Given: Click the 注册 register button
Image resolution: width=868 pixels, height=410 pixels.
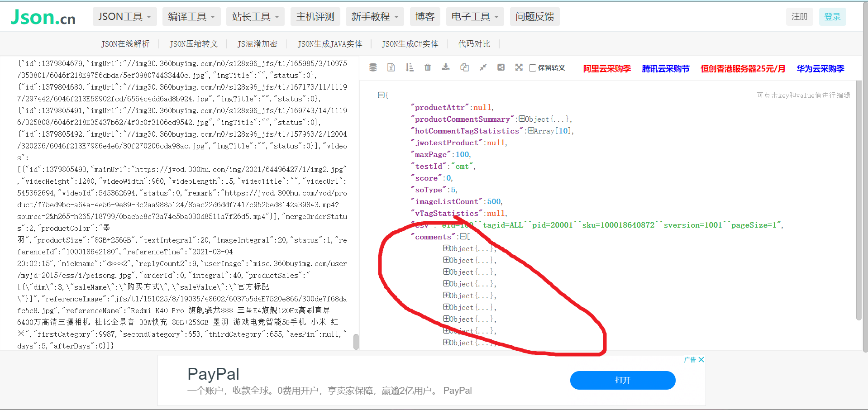Looking at the screenshot, I should point(800,17).
